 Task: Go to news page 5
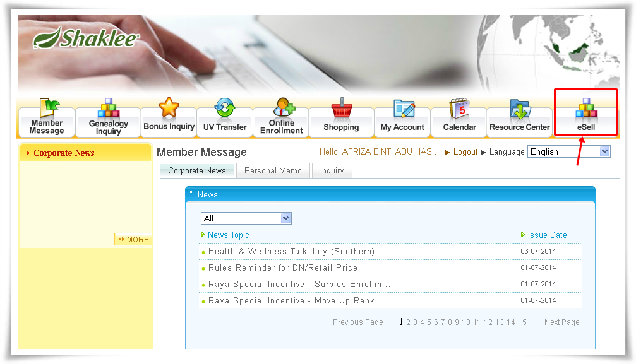(x=429, y=322)
